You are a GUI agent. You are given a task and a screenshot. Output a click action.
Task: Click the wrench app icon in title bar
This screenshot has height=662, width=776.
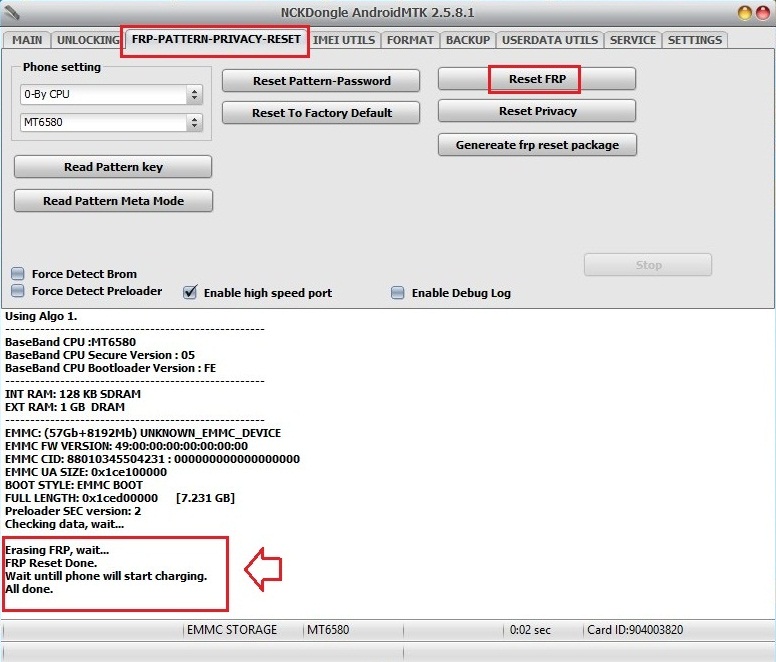click(x=11, y=12)
